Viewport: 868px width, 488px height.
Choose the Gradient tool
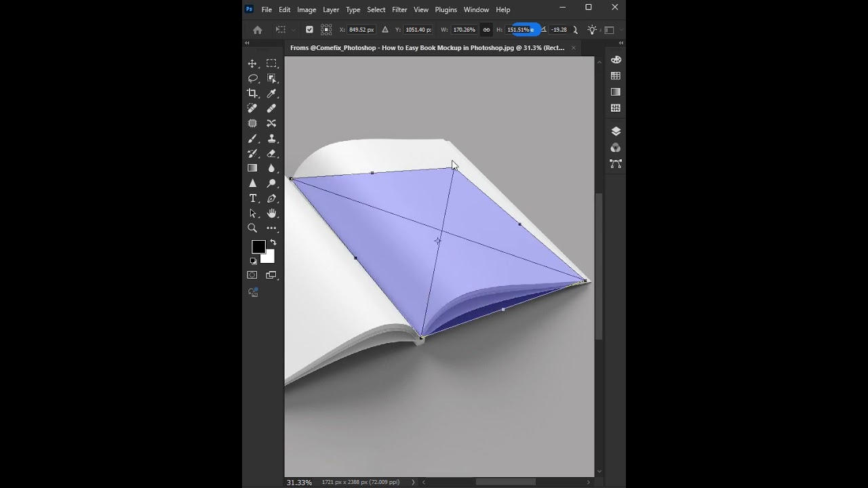pyautogui.click(x=252, y=168)
